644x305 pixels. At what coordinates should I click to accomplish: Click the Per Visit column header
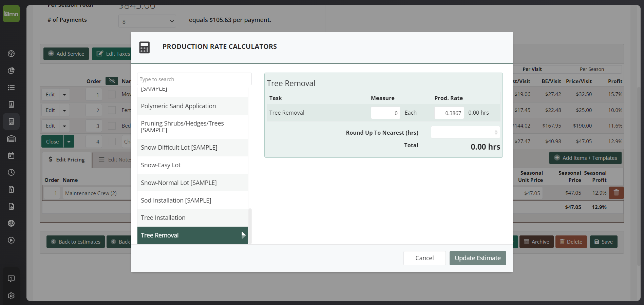tap(532, 69)
